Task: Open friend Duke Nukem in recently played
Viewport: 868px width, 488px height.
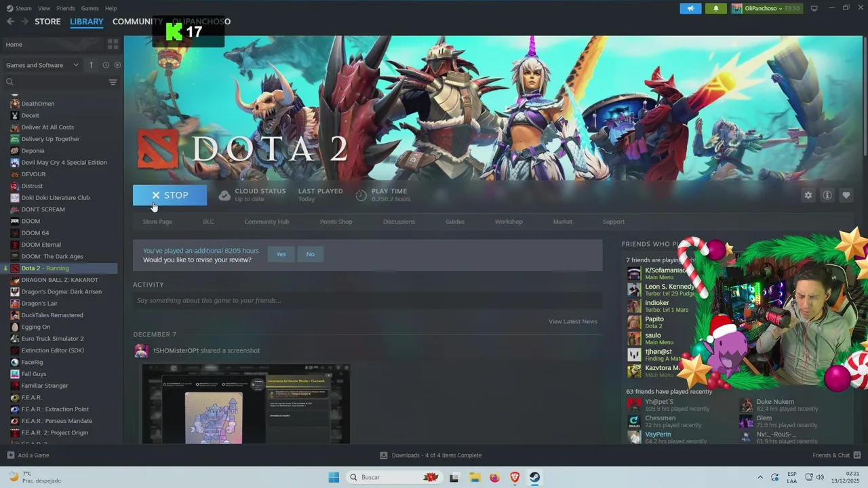Action: (x=780, y=405)
